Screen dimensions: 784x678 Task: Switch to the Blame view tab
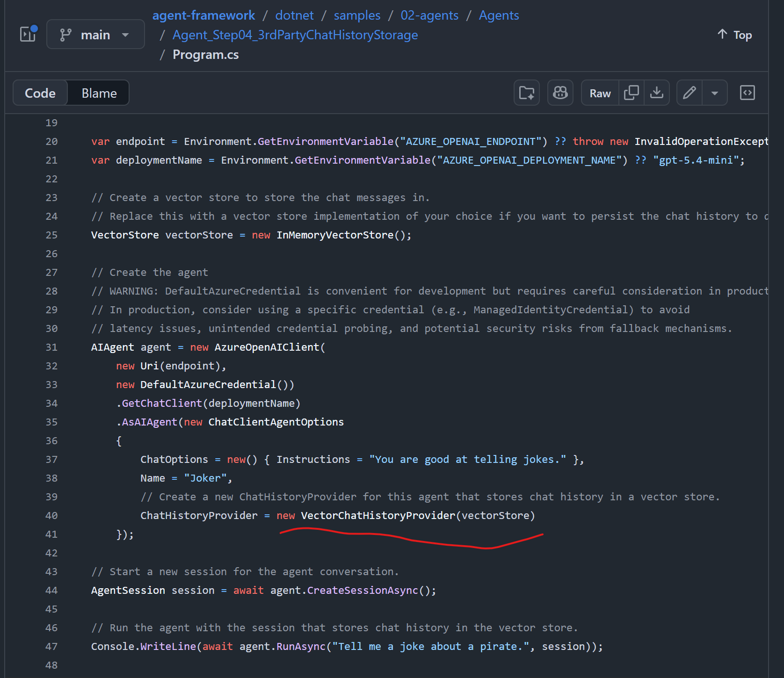point(99,93)
